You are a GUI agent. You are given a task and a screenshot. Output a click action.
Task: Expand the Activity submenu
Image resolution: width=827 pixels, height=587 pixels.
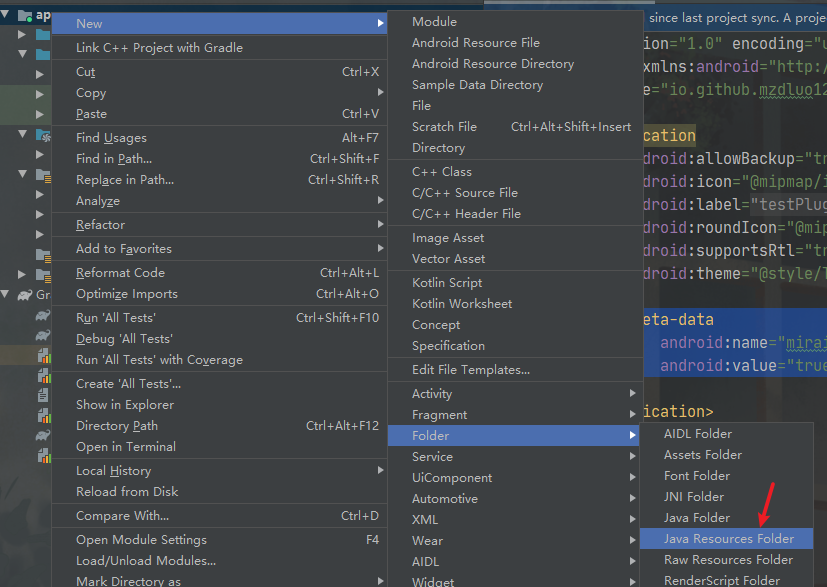tap(432, 393)
